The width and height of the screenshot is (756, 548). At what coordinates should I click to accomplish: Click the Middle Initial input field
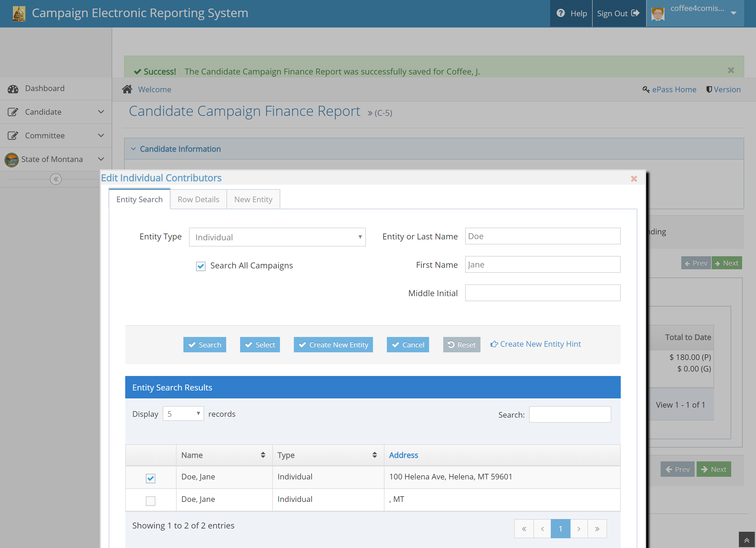coord(542,293)
